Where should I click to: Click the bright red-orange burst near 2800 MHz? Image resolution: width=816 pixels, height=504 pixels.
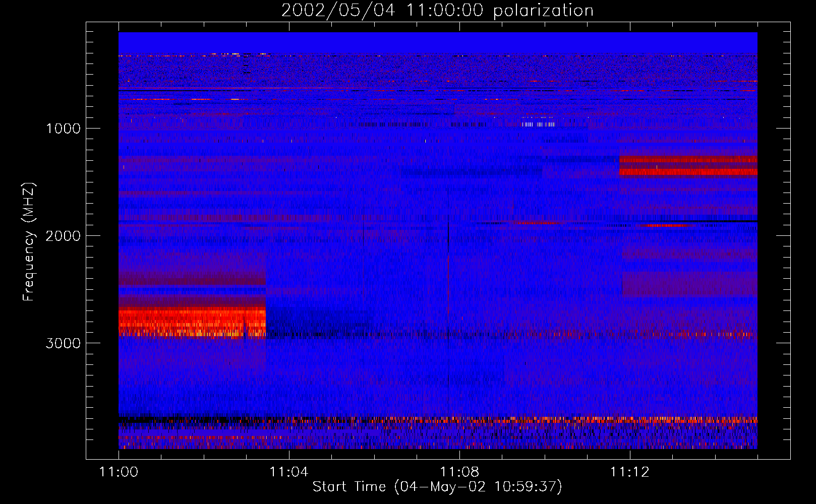[192, 322]
